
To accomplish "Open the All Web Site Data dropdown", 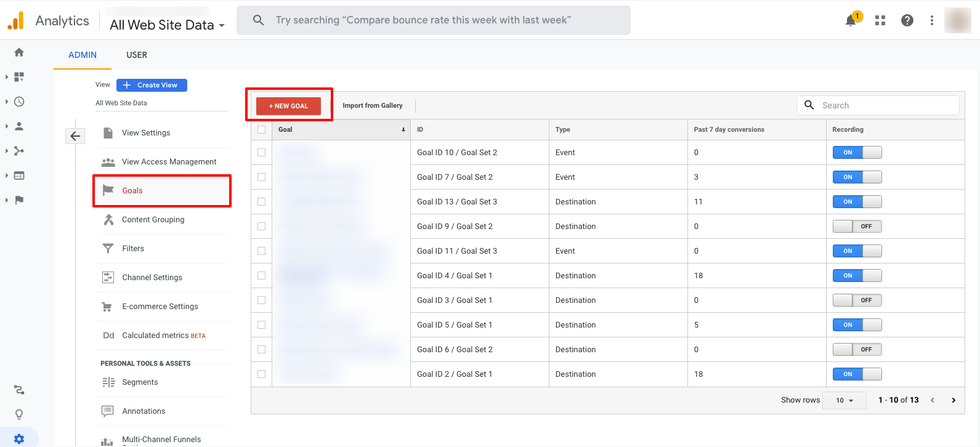I will 167,25.
